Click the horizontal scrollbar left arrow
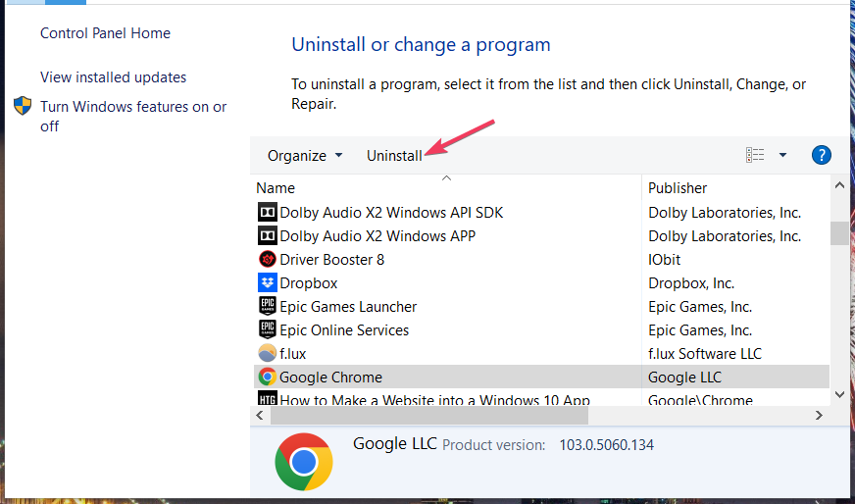The height and width of the screenshot is (504, 855). pyautogui.click(x=260, y=415)
